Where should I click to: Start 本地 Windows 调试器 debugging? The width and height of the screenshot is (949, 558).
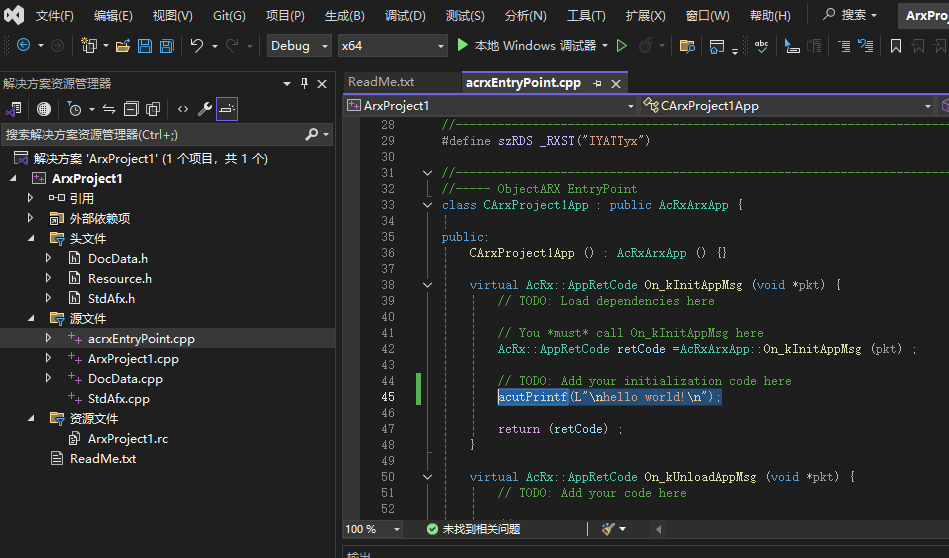525,46
